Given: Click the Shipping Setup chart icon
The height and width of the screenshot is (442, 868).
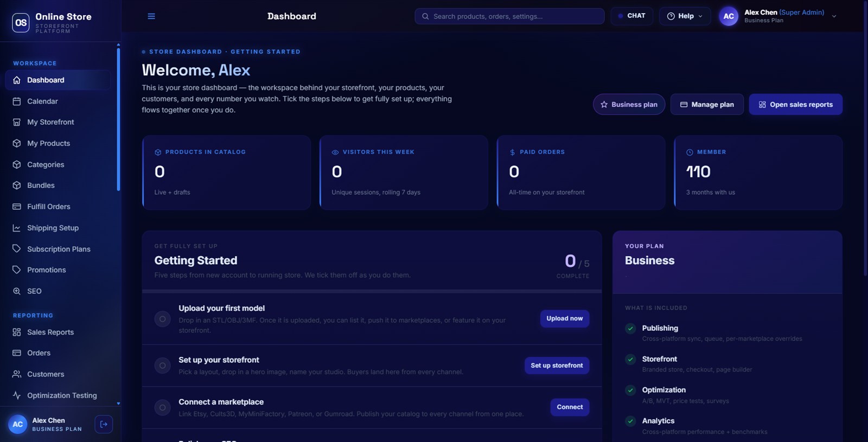Looking at the screenshot, I should click(x=17, y=228).
